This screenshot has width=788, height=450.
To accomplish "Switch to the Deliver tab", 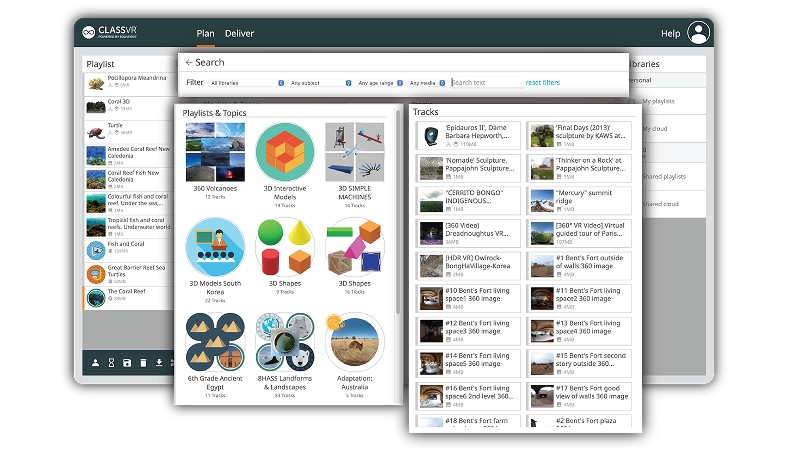I will coord(239,34).
